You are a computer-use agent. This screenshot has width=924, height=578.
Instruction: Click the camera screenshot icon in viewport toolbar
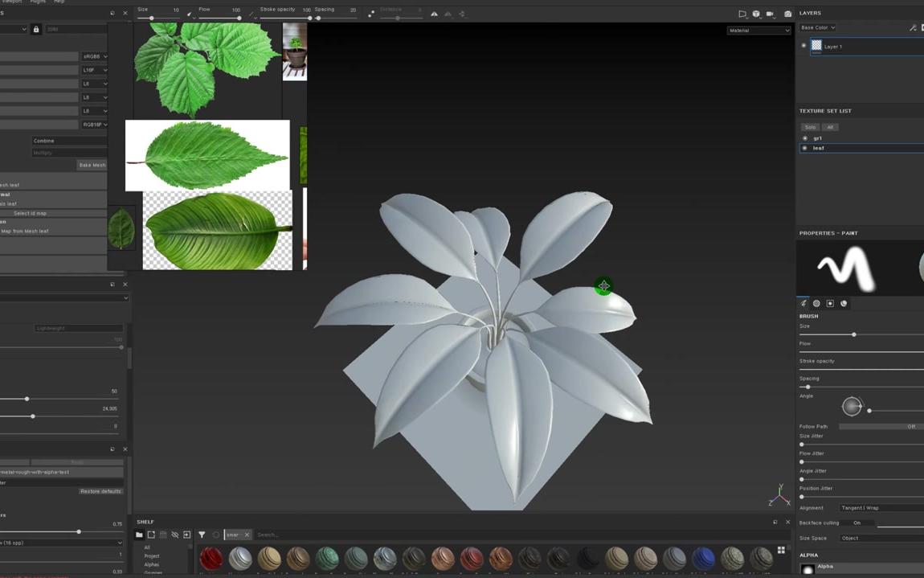[x=787, y=14]
